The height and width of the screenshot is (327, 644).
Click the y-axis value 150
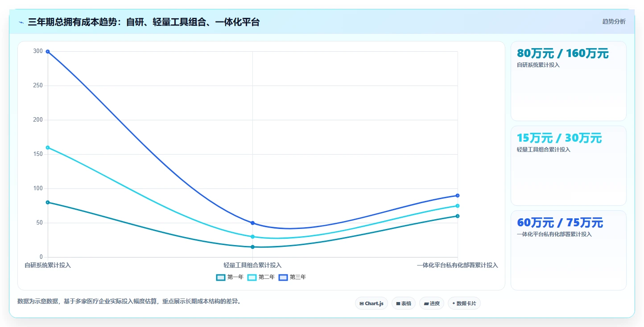[38, 154]
